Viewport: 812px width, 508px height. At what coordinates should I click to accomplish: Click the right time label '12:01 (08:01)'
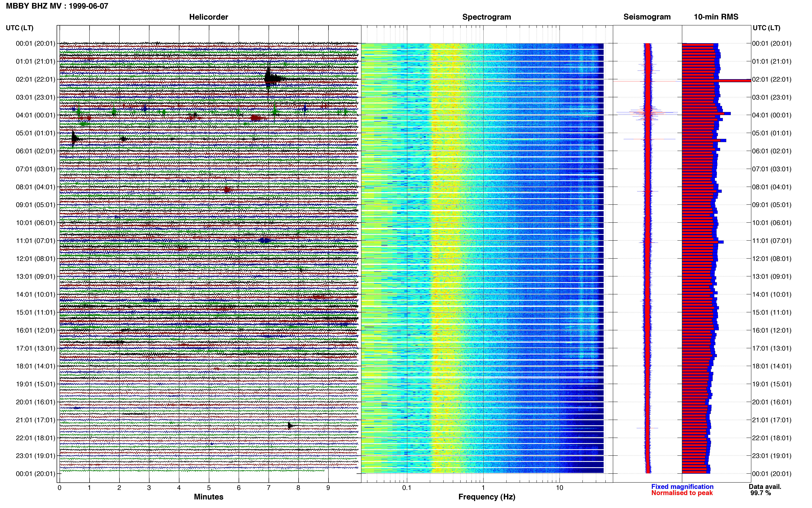(x=772, y=259)
